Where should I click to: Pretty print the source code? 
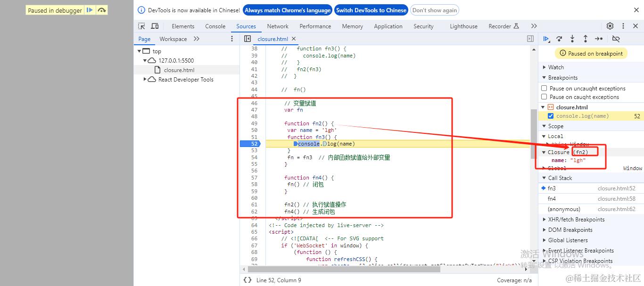[248, 280]
